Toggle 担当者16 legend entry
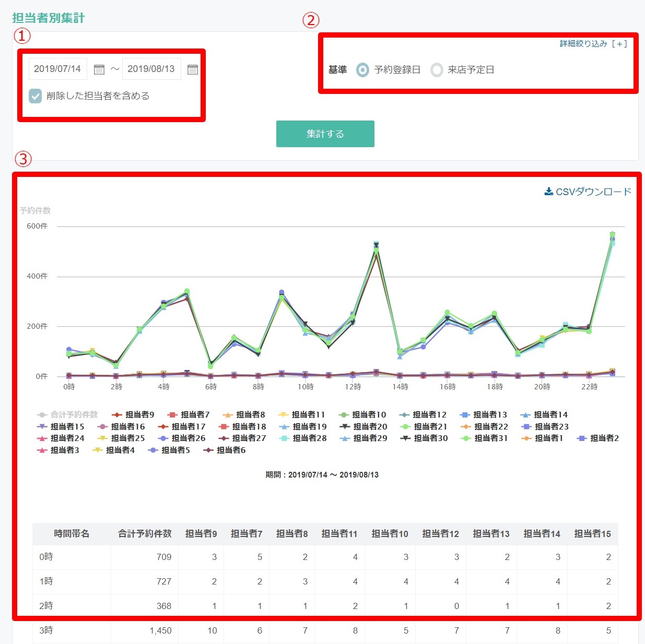Screen dimensions: 645x644 [121, 426]
